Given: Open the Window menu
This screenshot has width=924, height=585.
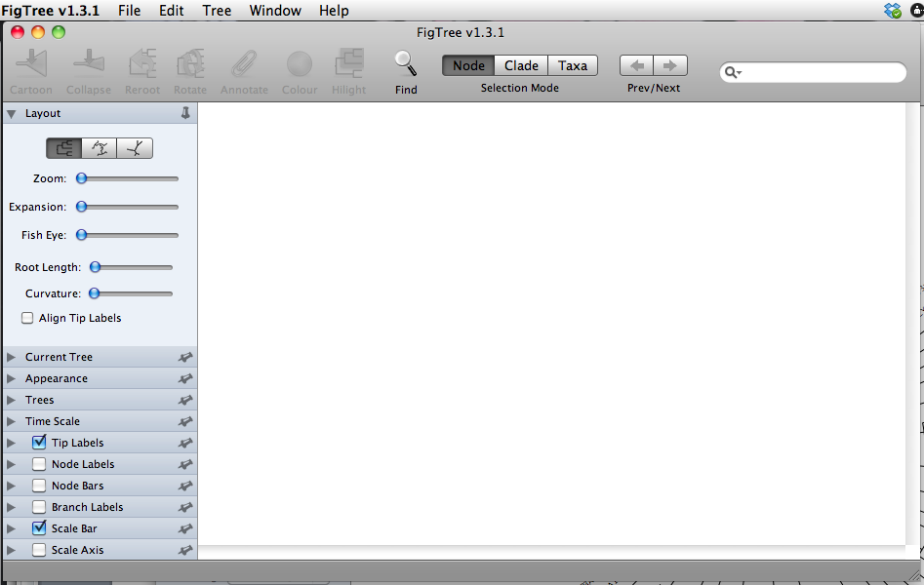Looking at the screenshot, I should click(x=275, y=11).
